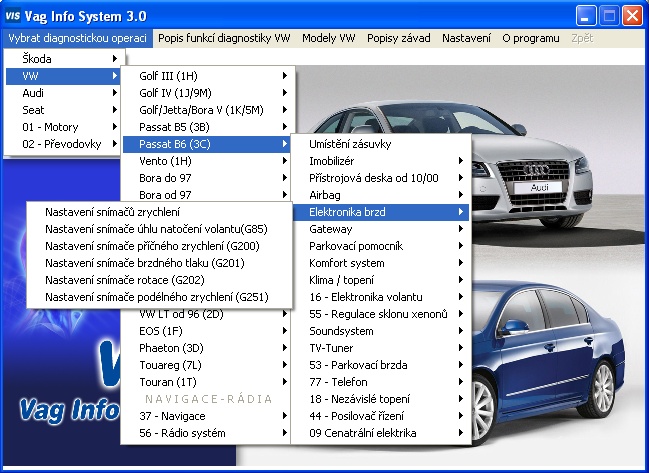Expand arrow beside Golf III (1H)
This screenshot has height=473, width=649.
[285, 76]
